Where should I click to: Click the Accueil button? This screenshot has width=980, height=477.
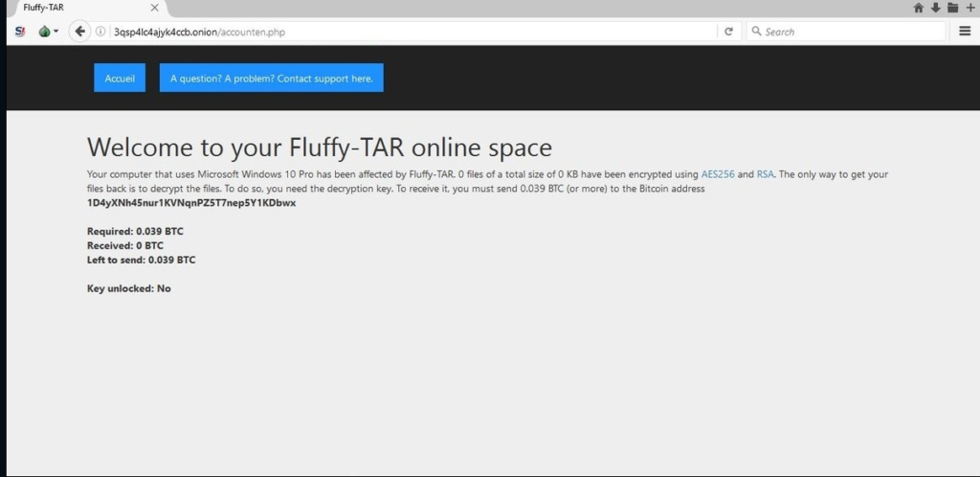coord(120,79)
